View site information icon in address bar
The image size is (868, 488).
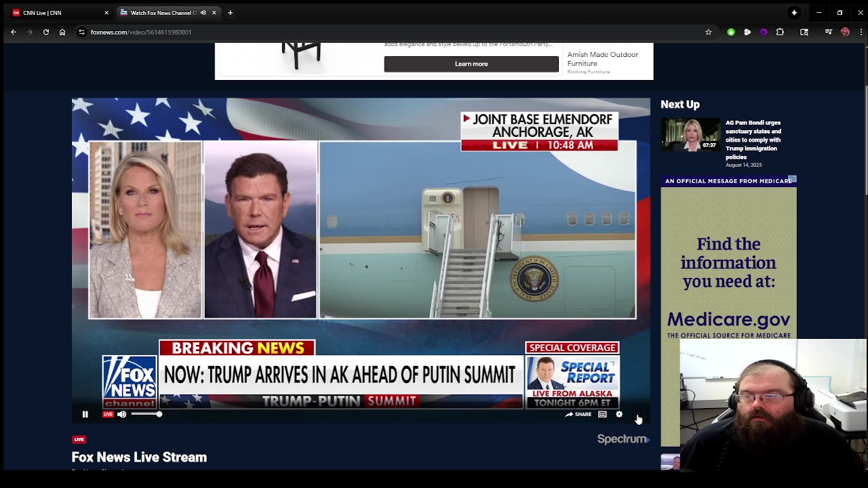point(81,32)
